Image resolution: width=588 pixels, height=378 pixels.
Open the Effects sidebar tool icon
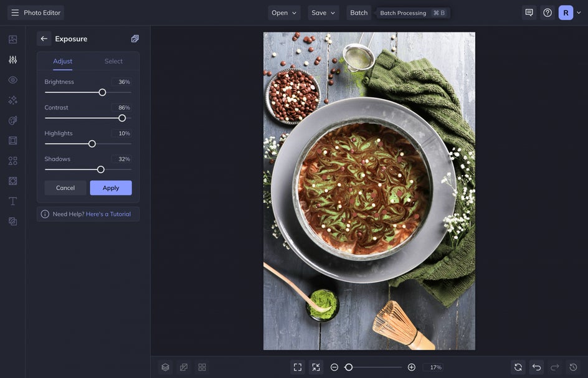click(x=12, y=100)
